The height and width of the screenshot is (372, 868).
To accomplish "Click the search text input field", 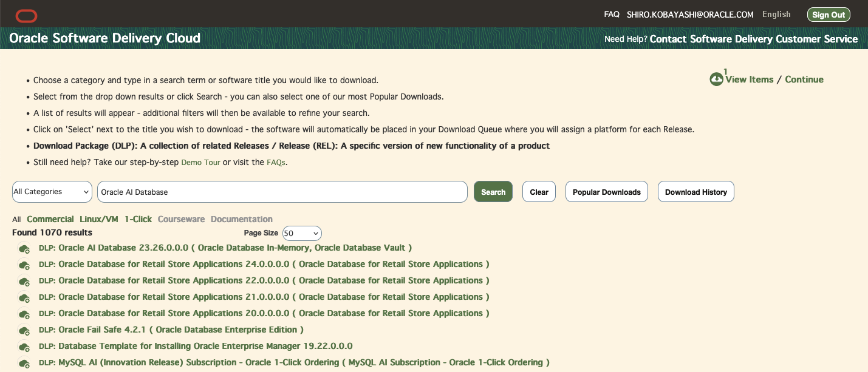I will tap(282, 192).
